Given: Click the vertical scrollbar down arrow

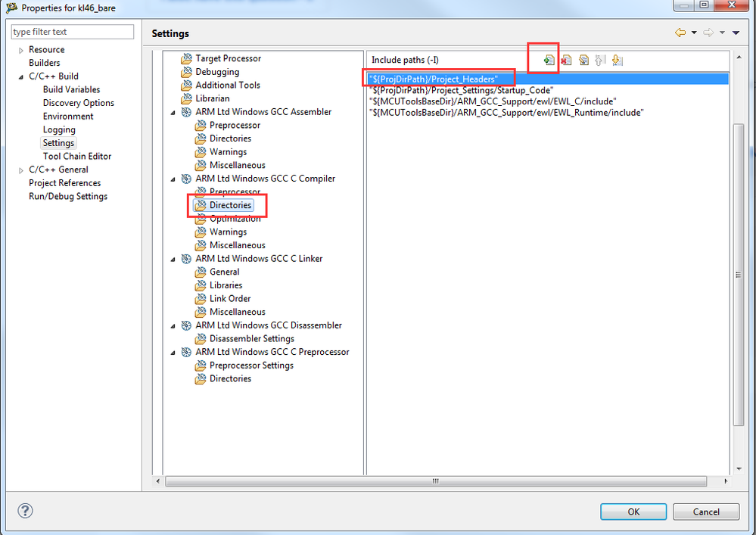Looking at the screenshot, I should tap(739, 469).
